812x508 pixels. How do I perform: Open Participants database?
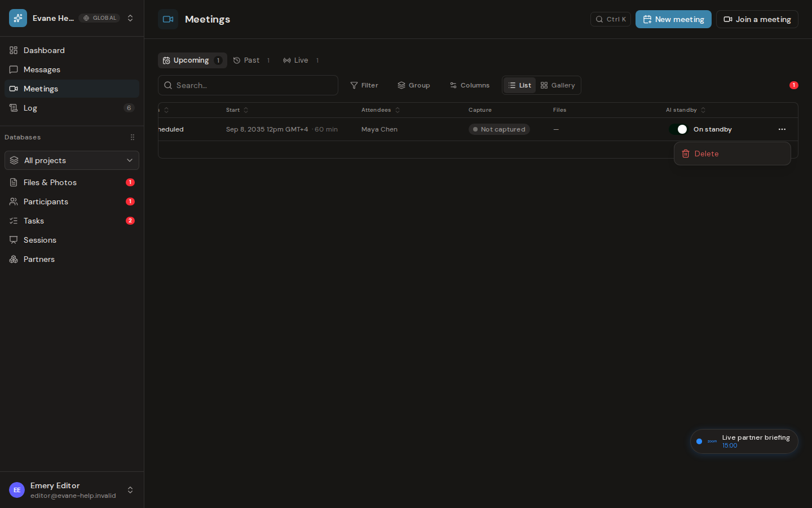[72, 202]
